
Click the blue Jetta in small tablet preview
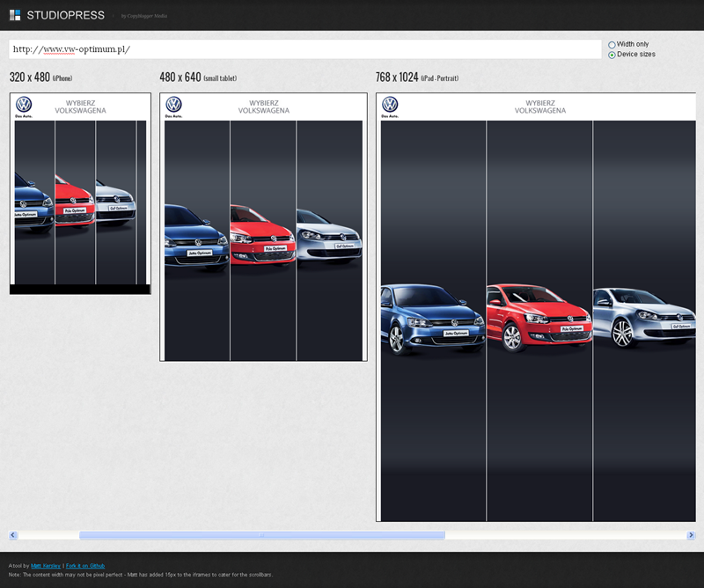196,238
